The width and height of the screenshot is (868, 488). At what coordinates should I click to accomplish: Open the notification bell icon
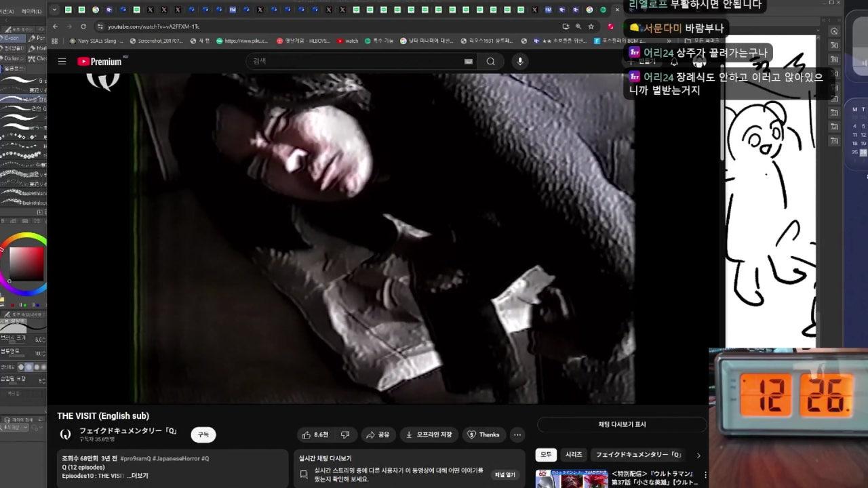pos(674,62)
